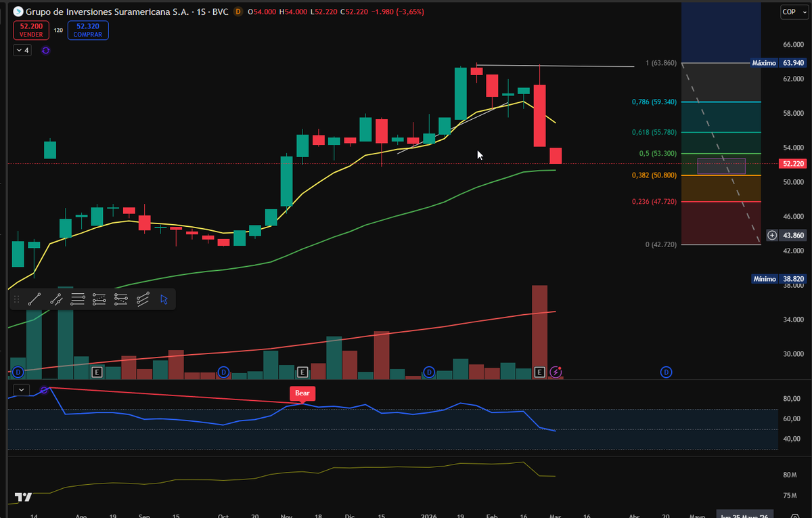This screenshot has width=812, height=518.
Task: Select the white horizontal line at 63.860
Action: [x=555, y=66]
